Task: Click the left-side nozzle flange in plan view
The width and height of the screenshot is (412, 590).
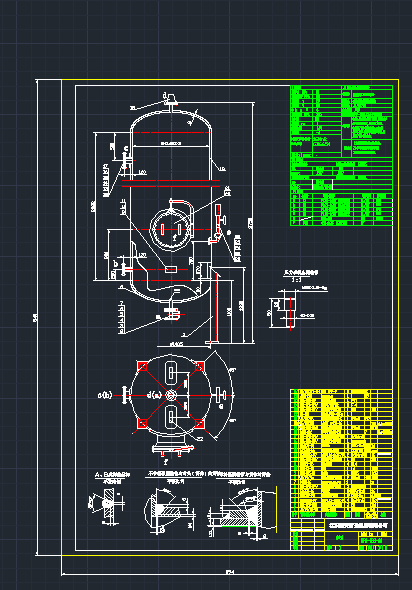Action: click(x=126, y=395)
